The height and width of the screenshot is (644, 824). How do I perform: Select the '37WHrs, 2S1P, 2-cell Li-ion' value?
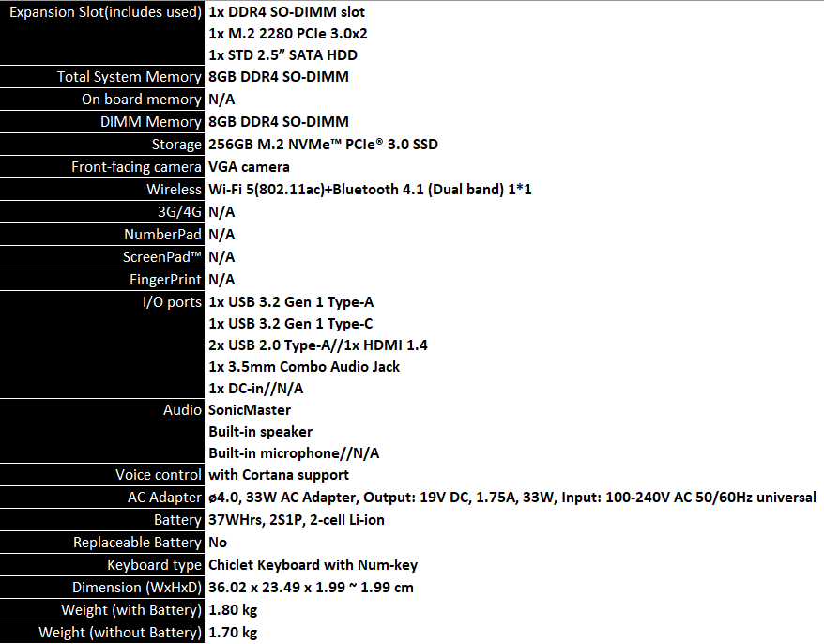click(x=296, y=520)
